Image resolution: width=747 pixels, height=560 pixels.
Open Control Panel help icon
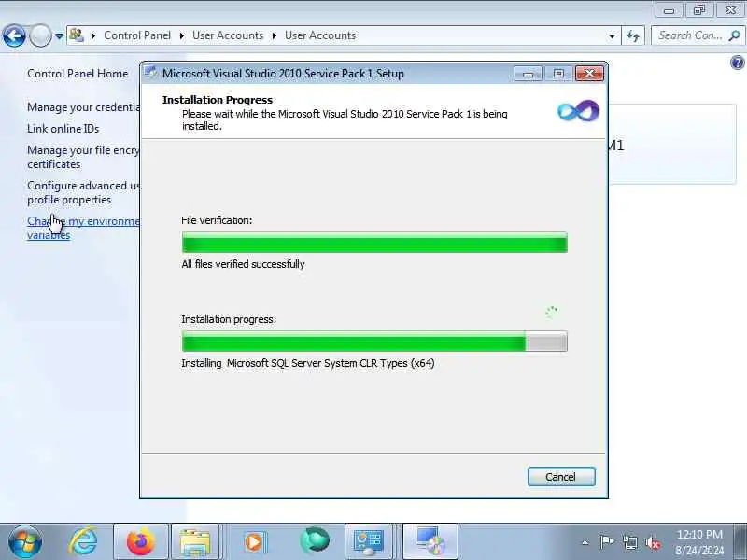coord(737,63)
